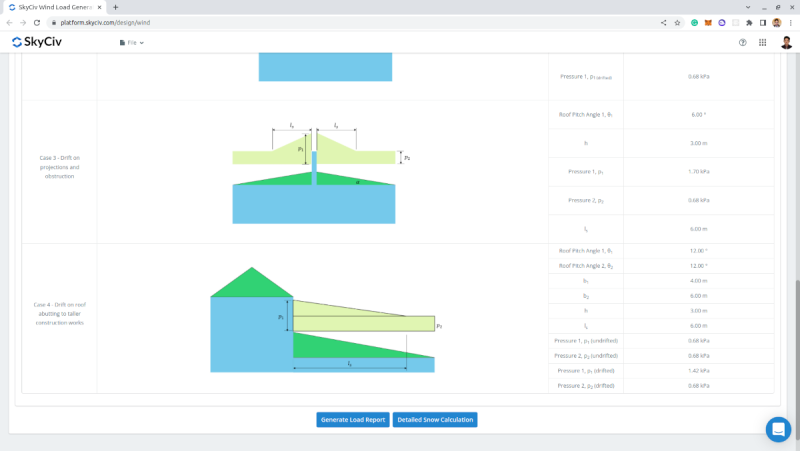Open a new browser tab
Viewport: 800px width, 451px height.
115,7
